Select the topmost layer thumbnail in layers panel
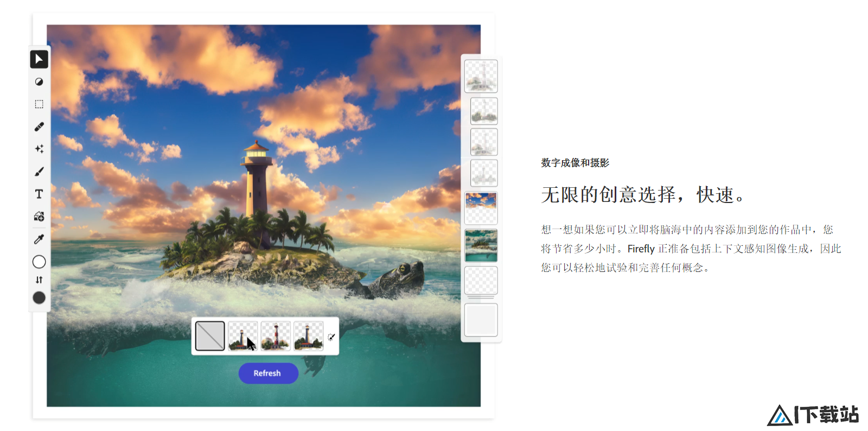This screenshot has width=868, height=431. point(481,76)
